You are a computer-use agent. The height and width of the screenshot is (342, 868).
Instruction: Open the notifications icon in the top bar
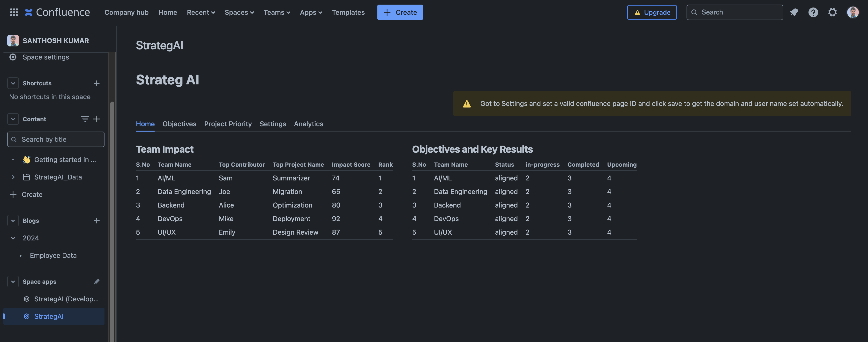tap(794, 13)
